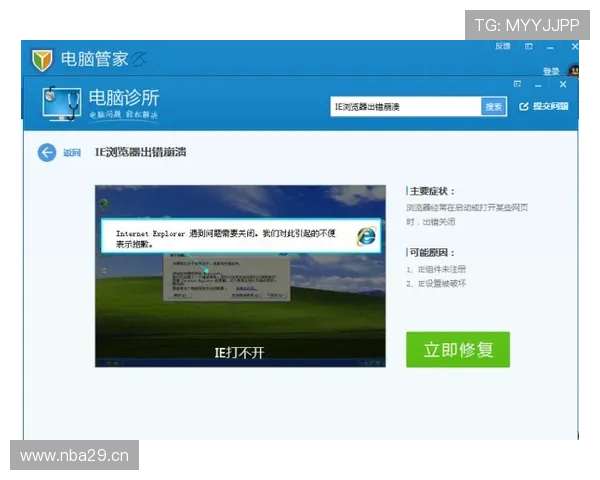Image resolution: width=600 pixels, height=480 pixels.
Task: Click the QQ avatar icon beside 登录
Action: pyautogui.click(x=574, y=71)
